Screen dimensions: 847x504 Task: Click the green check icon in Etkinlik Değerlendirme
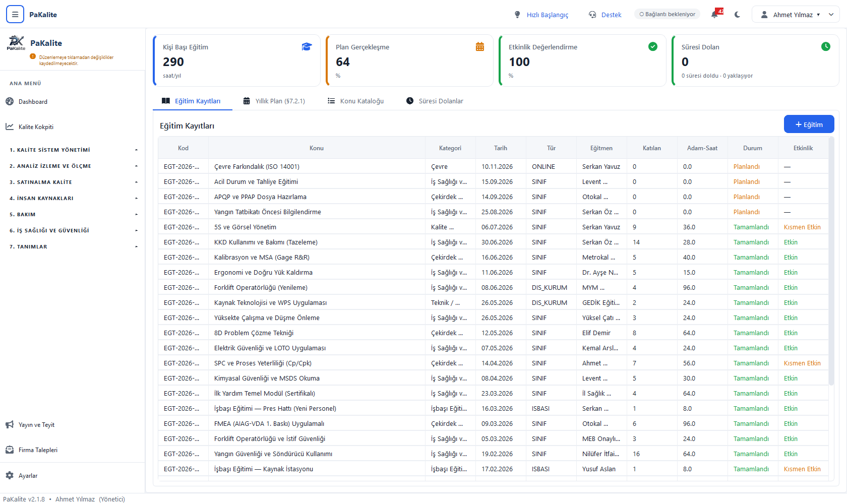click(x=653, y=46)
